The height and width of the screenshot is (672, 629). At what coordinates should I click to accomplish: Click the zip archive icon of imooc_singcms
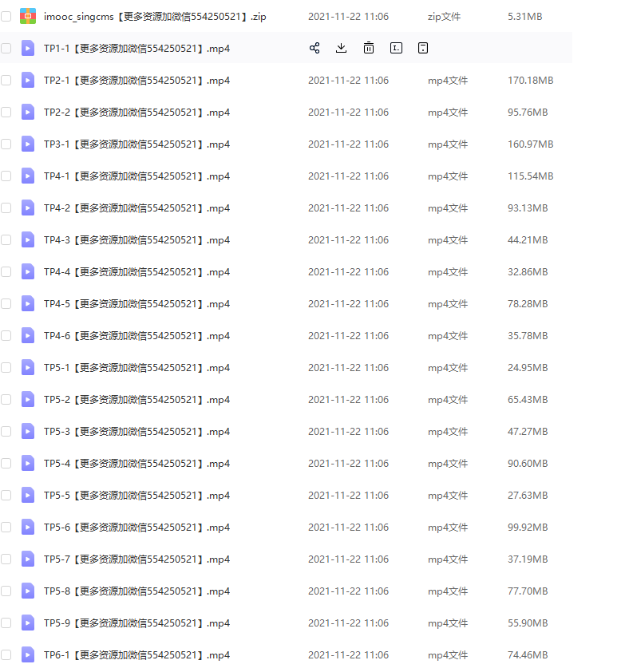28,16
